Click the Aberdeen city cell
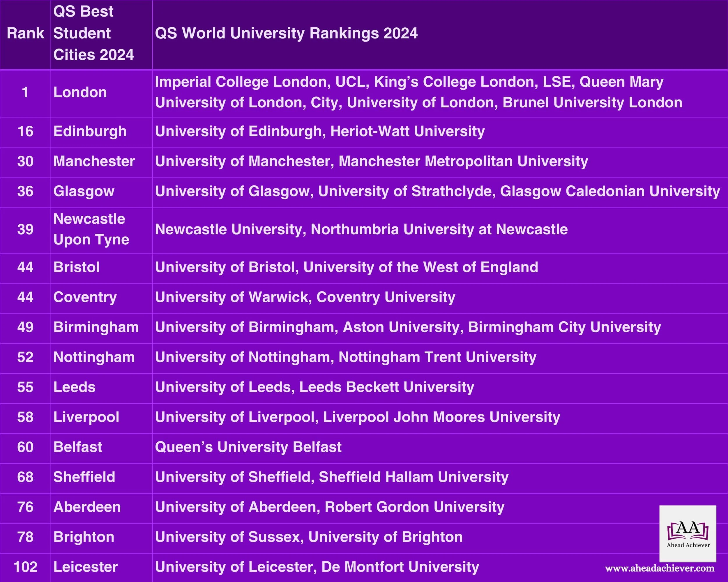 [88, 507]
